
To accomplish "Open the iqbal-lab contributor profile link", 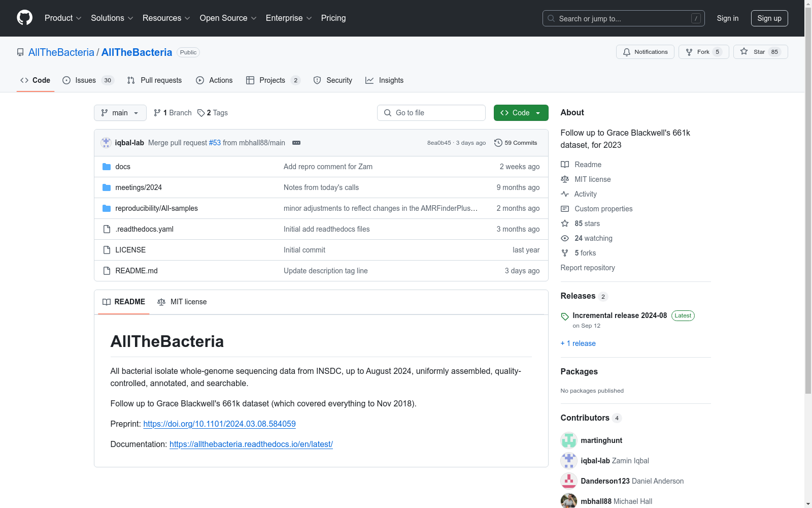I will [x=595, y=461].
